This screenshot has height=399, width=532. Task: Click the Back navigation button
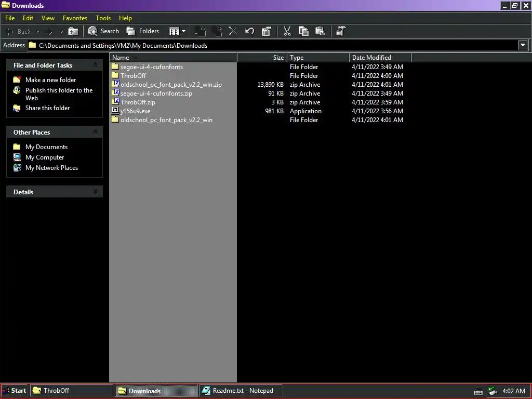click(19, 31)
